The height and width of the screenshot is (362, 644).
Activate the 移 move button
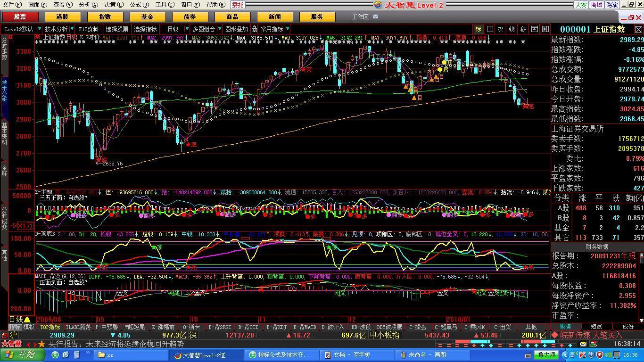523,29
